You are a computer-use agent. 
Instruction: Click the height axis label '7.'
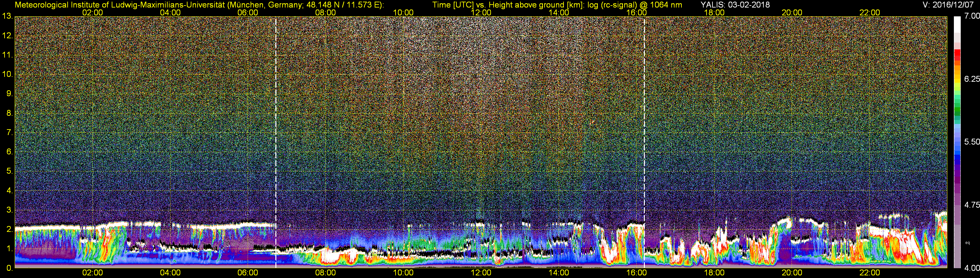click(x=9, y=132)
